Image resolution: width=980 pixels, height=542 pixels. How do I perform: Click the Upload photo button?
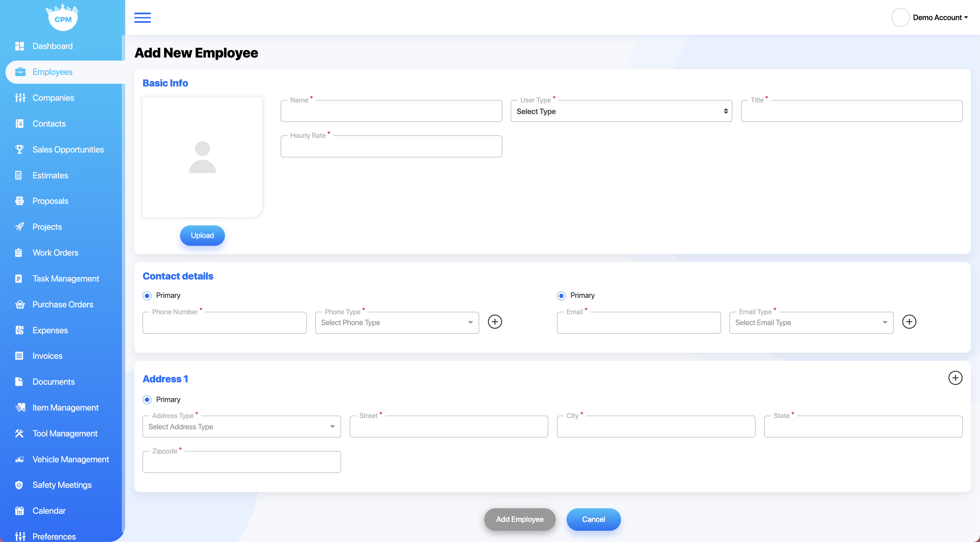coord(202,236)
